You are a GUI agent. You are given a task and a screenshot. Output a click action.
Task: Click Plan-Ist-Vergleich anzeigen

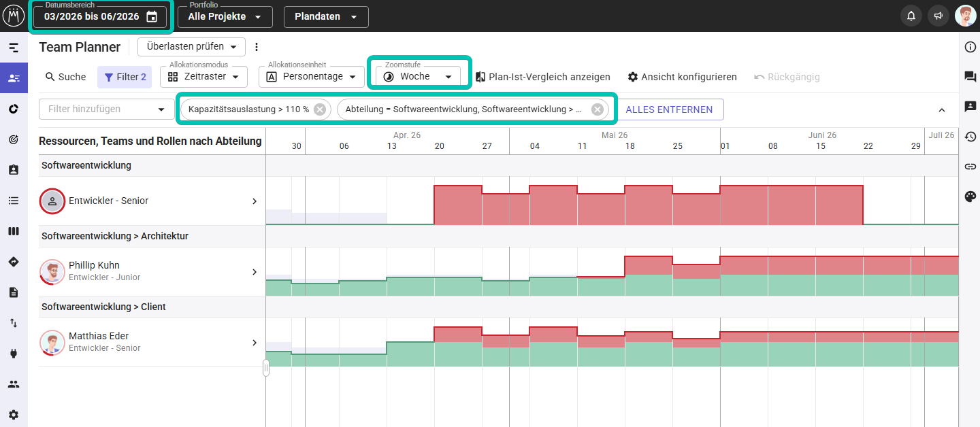coord(542,77)
